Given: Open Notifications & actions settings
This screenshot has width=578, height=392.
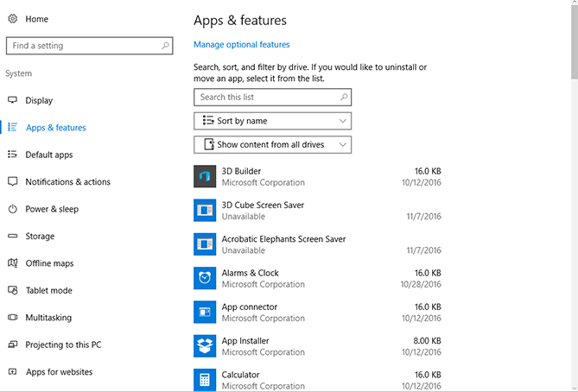Looking at the screenshot, I should point(67,181).
